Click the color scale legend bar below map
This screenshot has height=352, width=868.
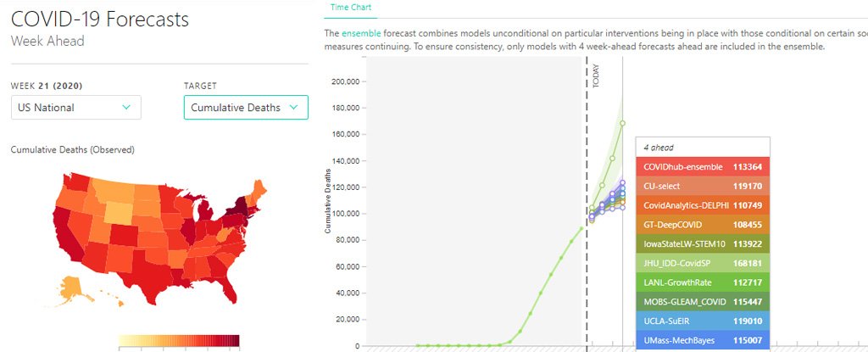[180, 340]
